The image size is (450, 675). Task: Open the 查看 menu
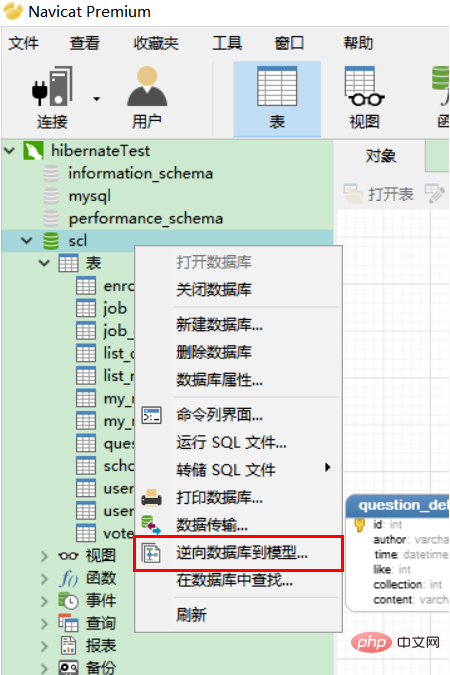tap(85, 43)
